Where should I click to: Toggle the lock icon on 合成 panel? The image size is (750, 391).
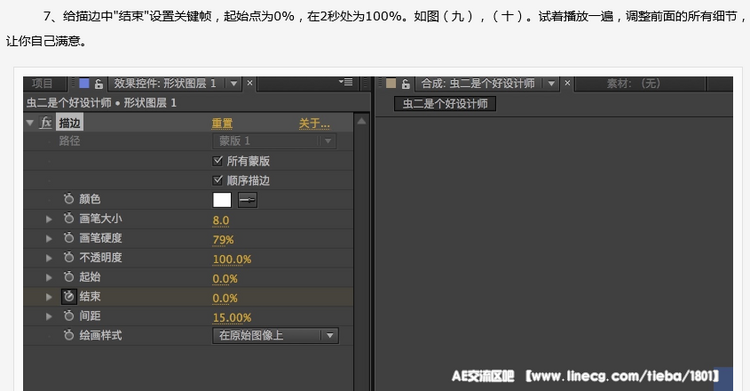[406, 84]
